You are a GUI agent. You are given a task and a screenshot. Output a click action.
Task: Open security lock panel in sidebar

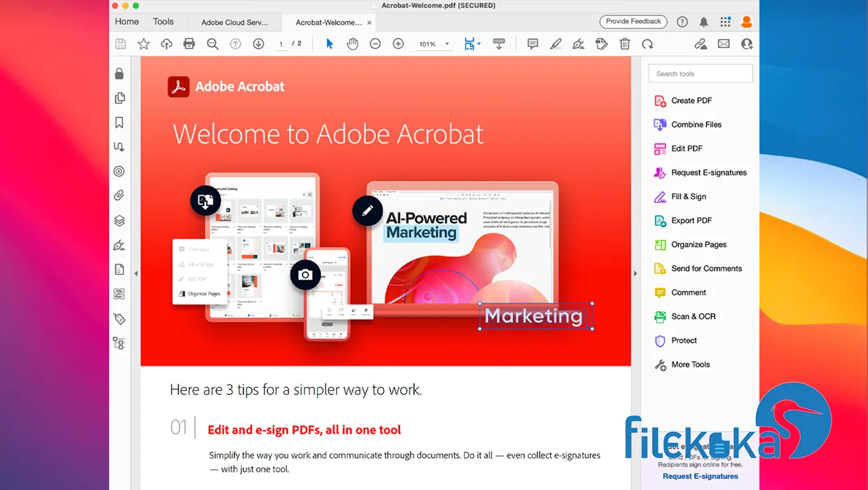119,73
